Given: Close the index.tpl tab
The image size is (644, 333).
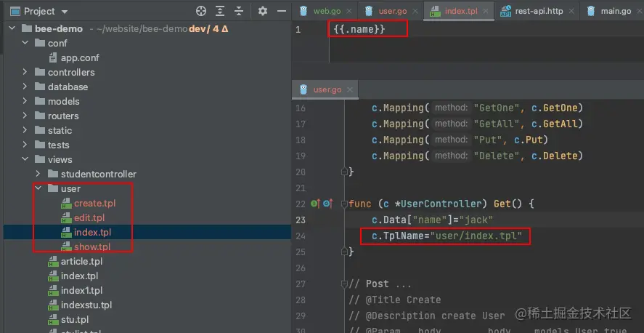Looking at the screenshot, I should 486,12.
